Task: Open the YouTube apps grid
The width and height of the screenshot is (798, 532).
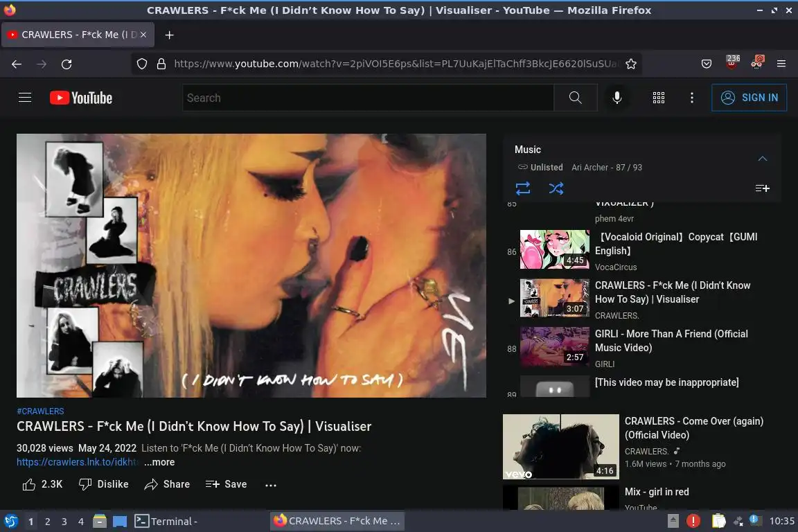Action: click(x=659, y=98)
